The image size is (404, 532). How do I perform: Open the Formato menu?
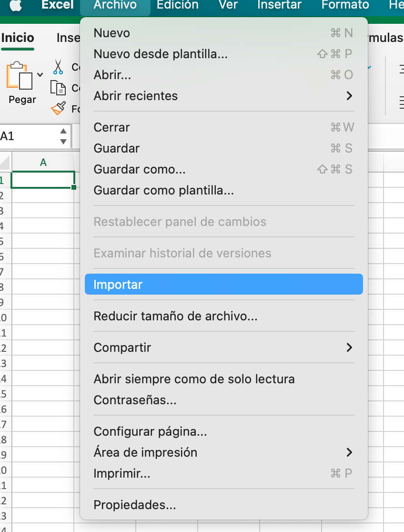345,5
